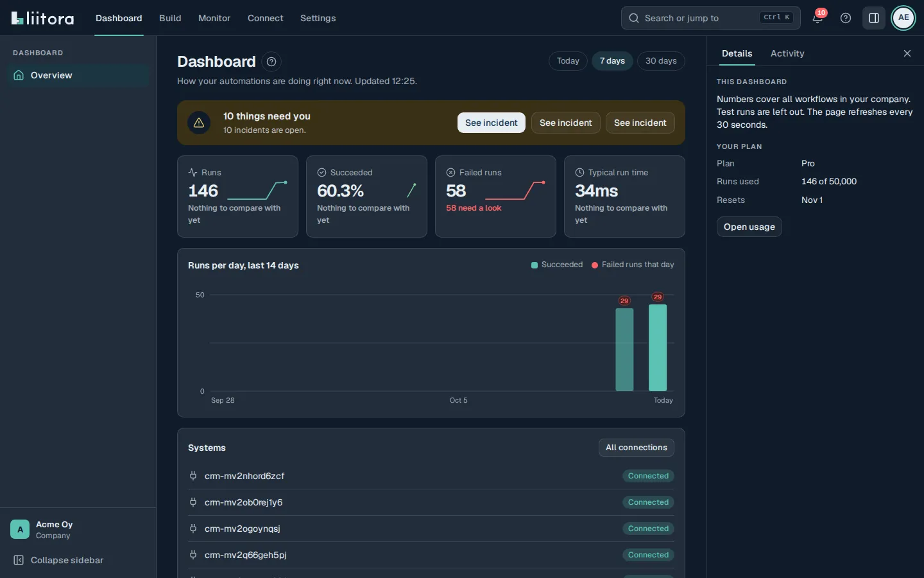Open All connections
This screenshot has height=578, width=924.
[637, 448]
